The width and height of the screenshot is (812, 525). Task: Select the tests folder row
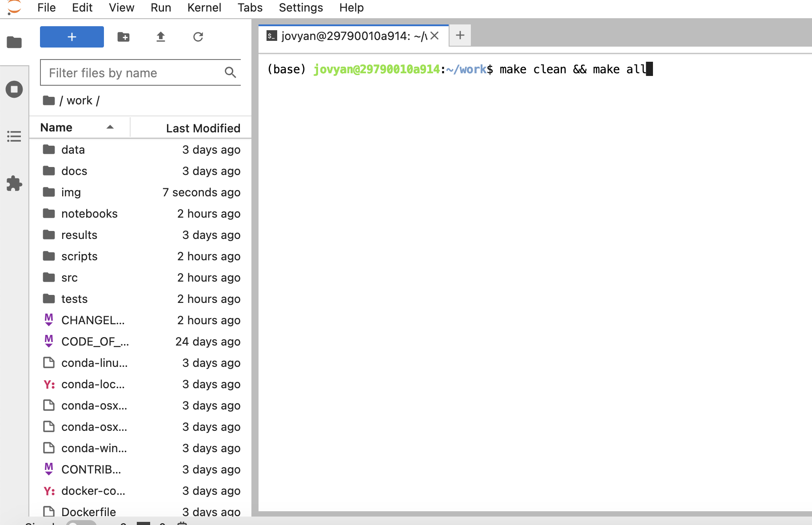coord(140,298)
